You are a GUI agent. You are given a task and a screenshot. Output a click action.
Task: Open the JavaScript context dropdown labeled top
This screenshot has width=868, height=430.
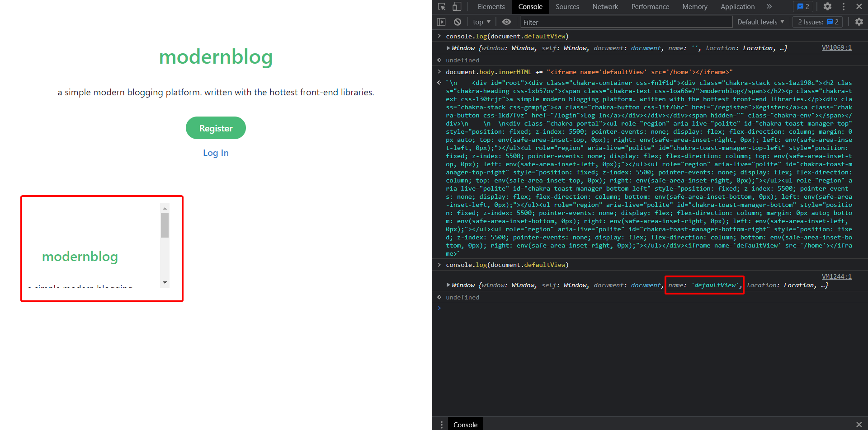click(481, 21)
